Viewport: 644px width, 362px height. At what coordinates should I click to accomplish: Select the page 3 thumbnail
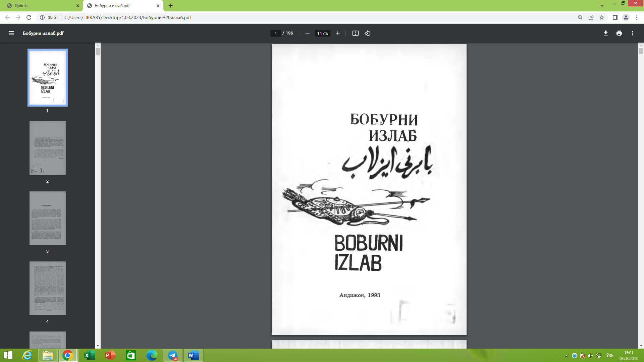pos(47,218)
